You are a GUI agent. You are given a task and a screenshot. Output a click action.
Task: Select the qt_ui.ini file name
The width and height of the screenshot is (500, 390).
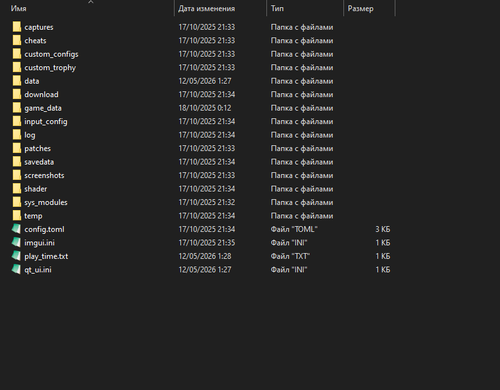point(38,270)
